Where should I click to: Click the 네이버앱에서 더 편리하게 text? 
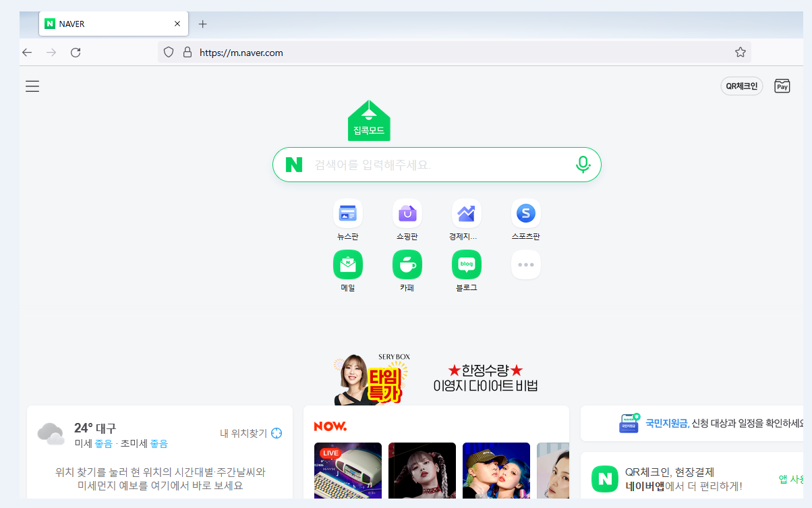(x=684, y=486)
